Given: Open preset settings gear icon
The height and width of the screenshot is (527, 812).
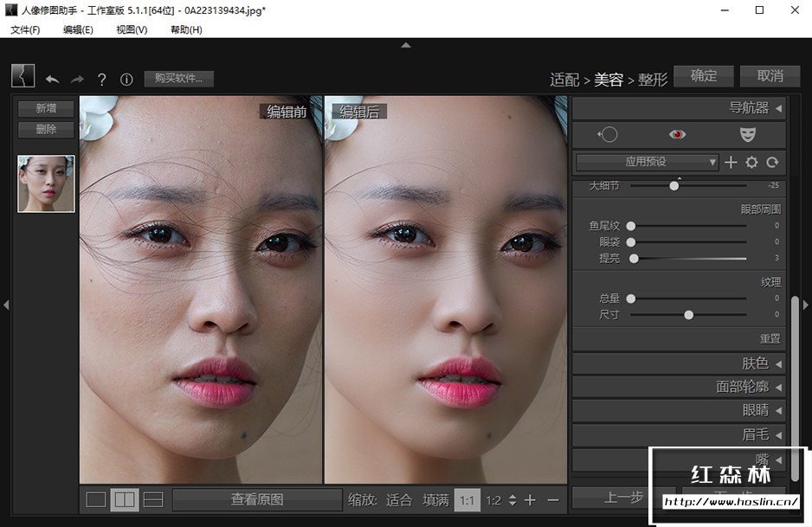Looking at the screenshot, I should (751, 163).
